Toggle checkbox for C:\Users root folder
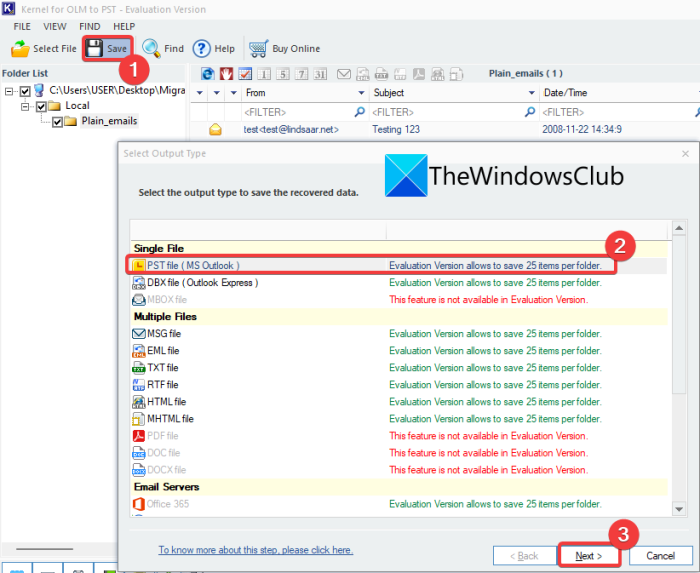This screenshot has height=573, width=700. tap(25, 91)
